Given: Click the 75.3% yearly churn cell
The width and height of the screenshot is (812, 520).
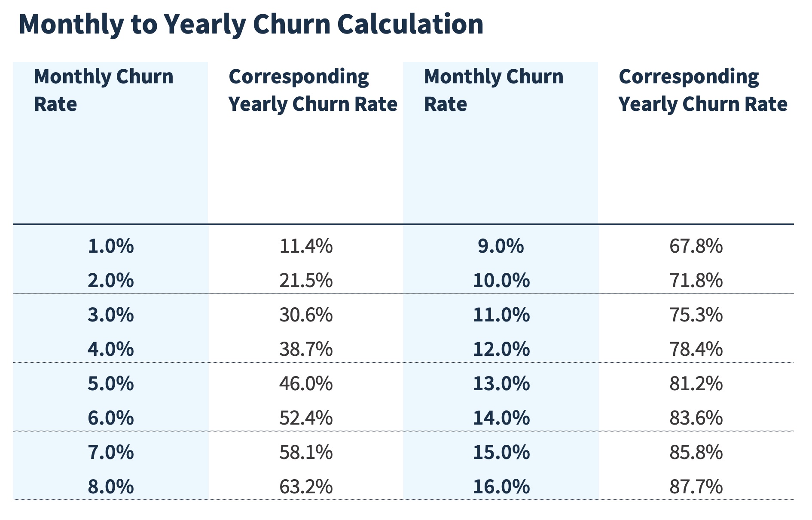Looking at the screenshot, I should [x=696, y=315].
